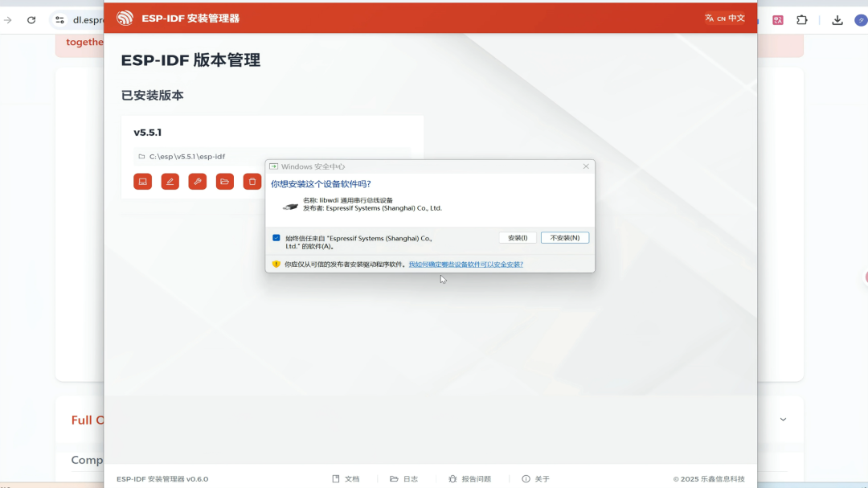Click the ESP-IDF 安装管理器 v0.6.0 footer text
868x488 pixels.
(x=162, y=478)
